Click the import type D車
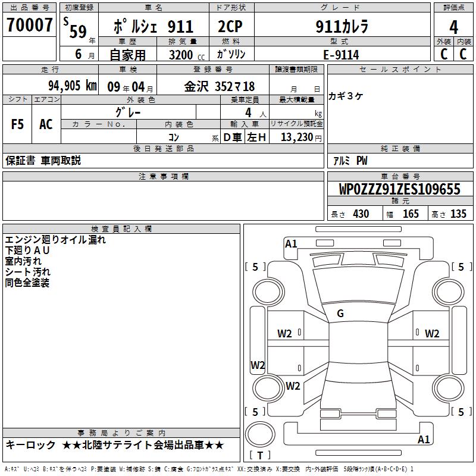Screen dimensions: 476x476 pyautogui.click(x=233, y=137)
